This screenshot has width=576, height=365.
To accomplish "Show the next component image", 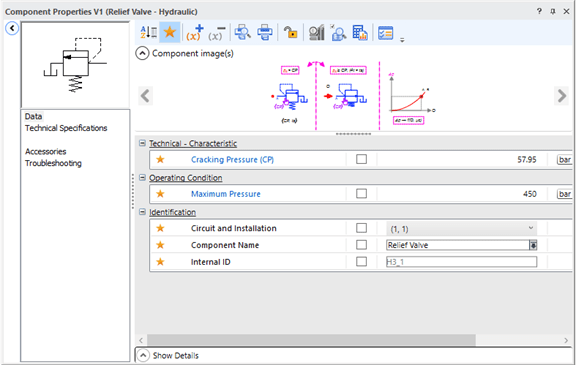I will [562, 96].
